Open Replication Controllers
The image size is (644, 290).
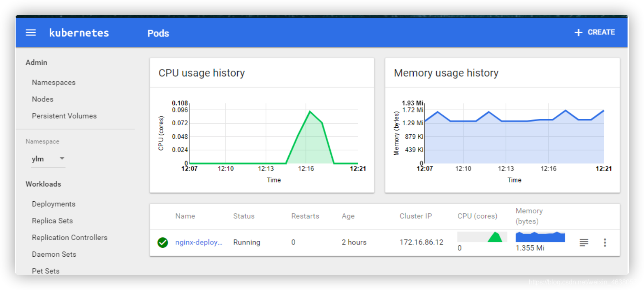click(69, 238)
